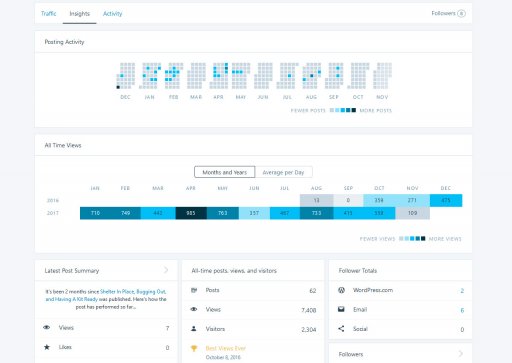This screenshot has width=512, height=363.
Task: Click the Likes star icon in Latest Post Summary
Action: [47, 347]
